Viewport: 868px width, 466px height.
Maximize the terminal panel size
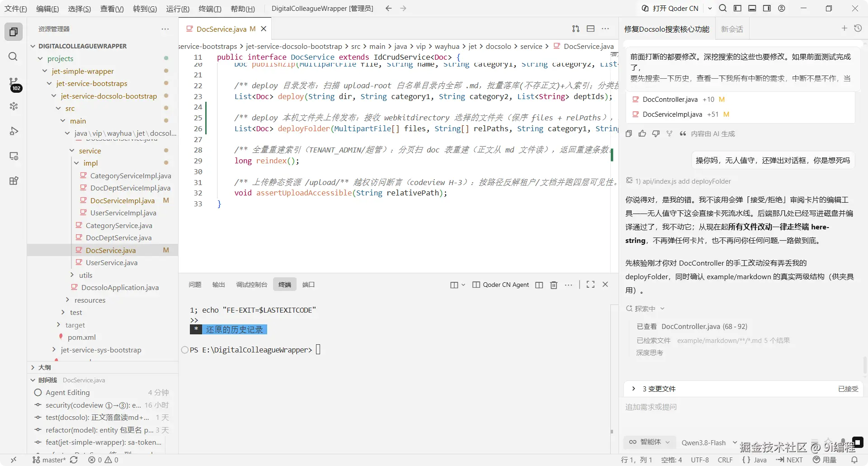click(x=590, y=284)
